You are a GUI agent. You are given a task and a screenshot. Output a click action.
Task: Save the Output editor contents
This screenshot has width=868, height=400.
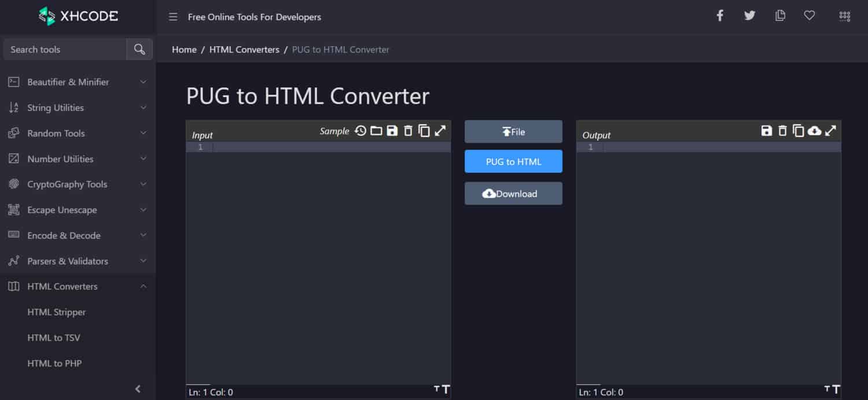point(767,131)
